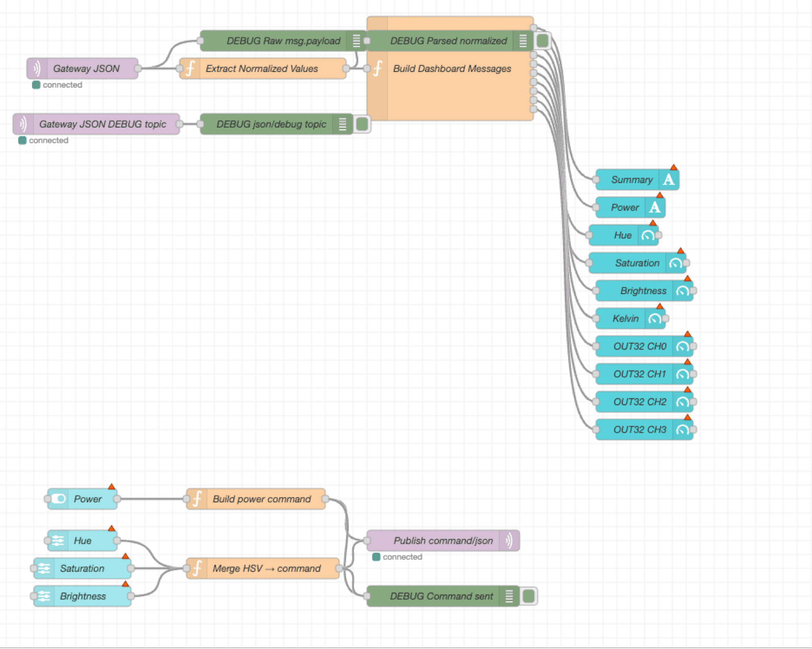
Task: Click the MQTT icon on Gateway JSON DEBUG topic node
Action: (23, 124)
